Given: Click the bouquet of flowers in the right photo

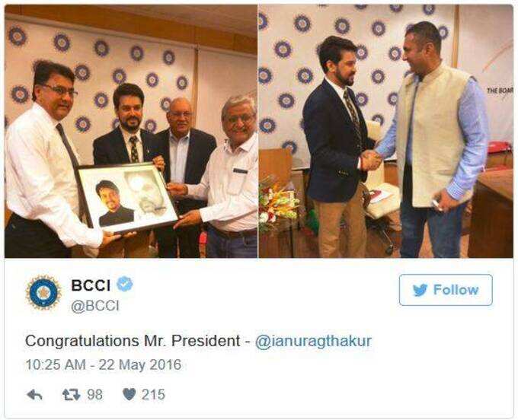Looking at the screenshot, I should click(279, 206).
